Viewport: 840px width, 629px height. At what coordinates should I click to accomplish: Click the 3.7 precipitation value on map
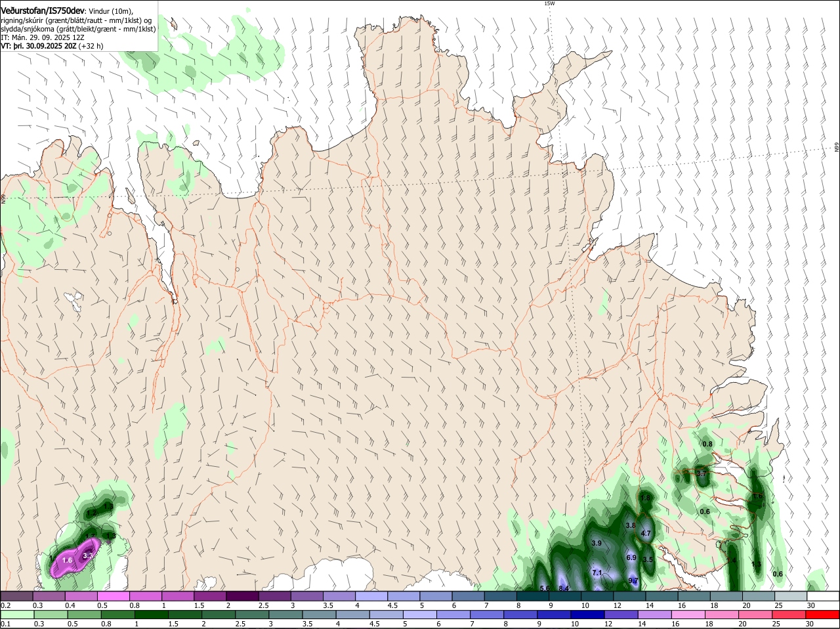pyautogui.click(x=701, y=473)
